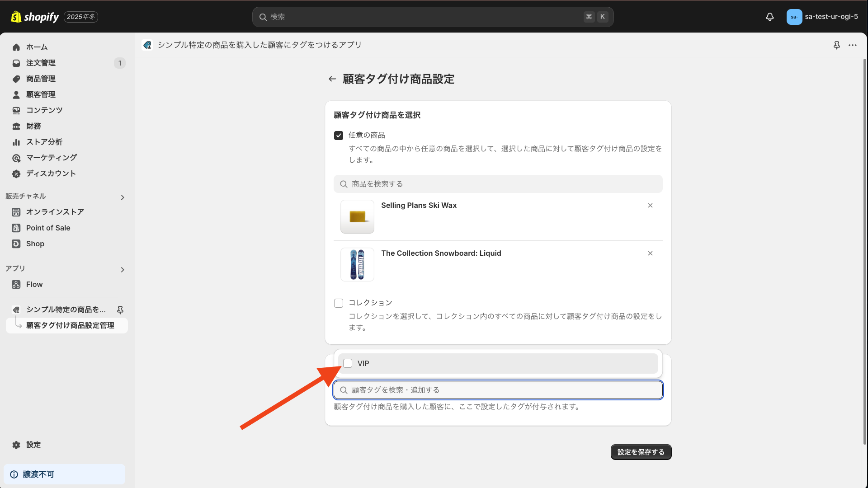Go to 注文管理 in the sidebar
This screenshot has height=488, width=868.
[41, 63]
